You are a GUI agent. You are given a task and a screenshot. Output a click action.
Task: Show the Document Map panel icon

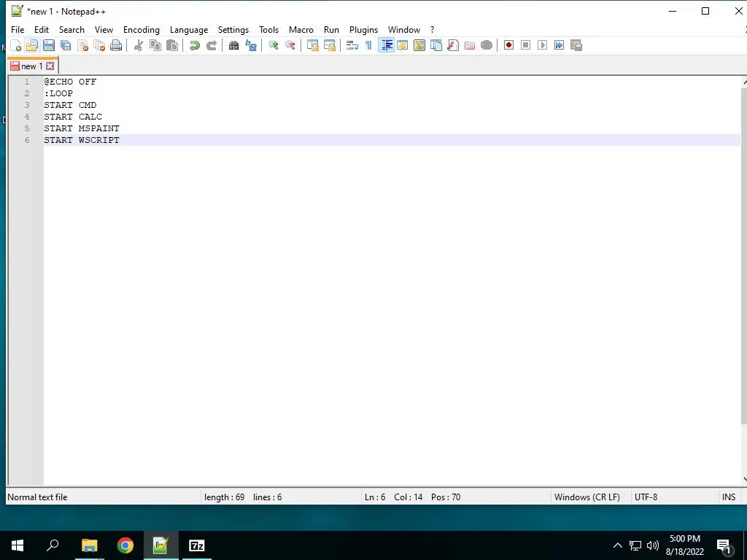(419, 45)
